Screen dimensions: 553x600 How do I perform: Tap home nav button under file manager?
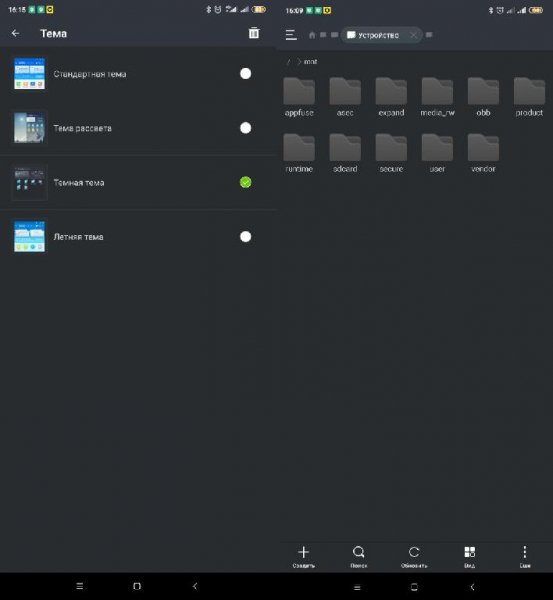(414, 587)
